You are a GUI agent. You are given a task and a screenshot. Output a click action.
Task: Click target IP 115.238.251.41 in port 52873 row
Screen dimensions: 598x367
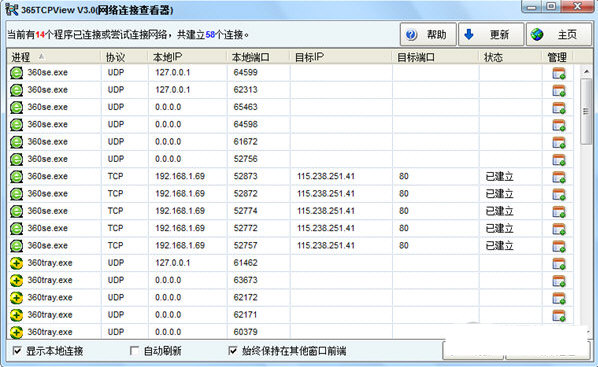pos(326,176)
